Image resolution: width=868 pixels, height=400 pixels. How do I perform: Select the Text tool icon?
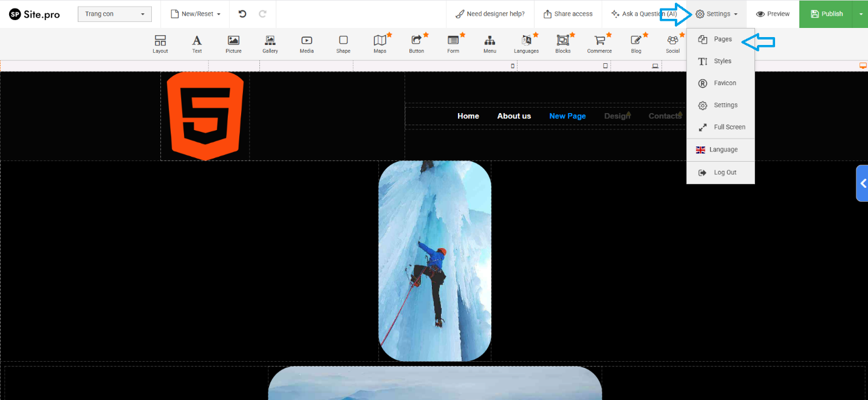197,44
